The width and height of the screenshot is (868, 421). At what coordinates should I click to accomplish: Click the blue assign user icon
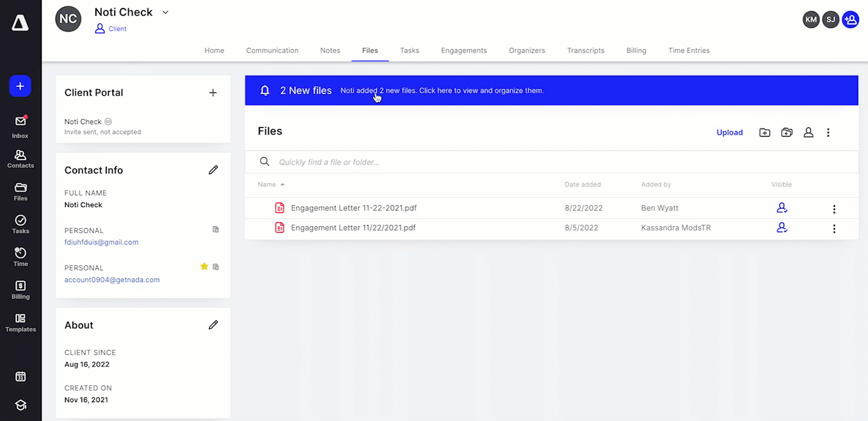click(x=850, y=19)
